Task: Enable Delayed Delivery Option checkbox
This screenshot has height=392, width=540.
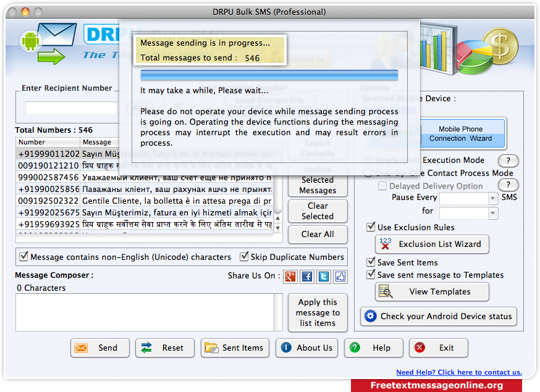Action: click(382, 186)
